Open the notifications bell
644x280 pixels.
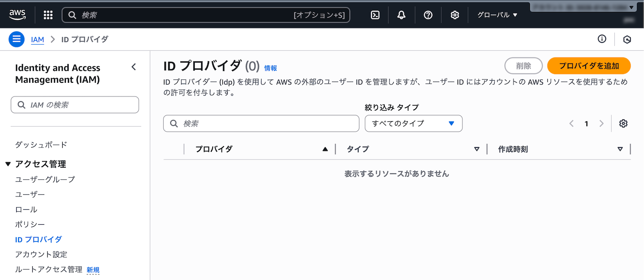pos(401,15)
